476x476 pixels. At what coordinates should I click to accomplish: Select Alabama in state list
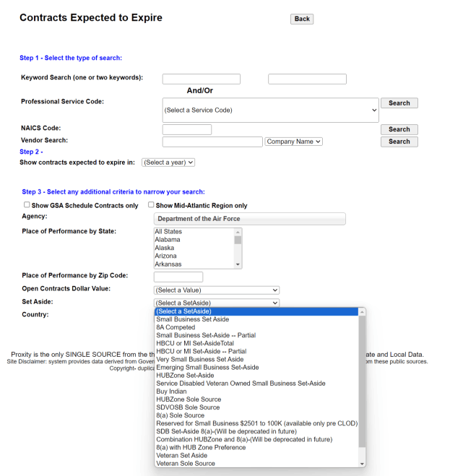194,240
